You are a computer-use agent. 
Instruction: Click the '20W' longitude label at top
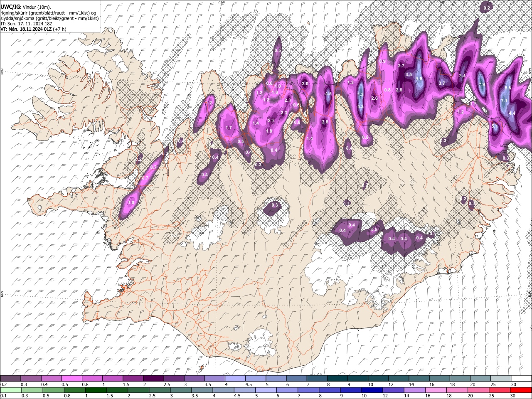click(x=221, y=2)
